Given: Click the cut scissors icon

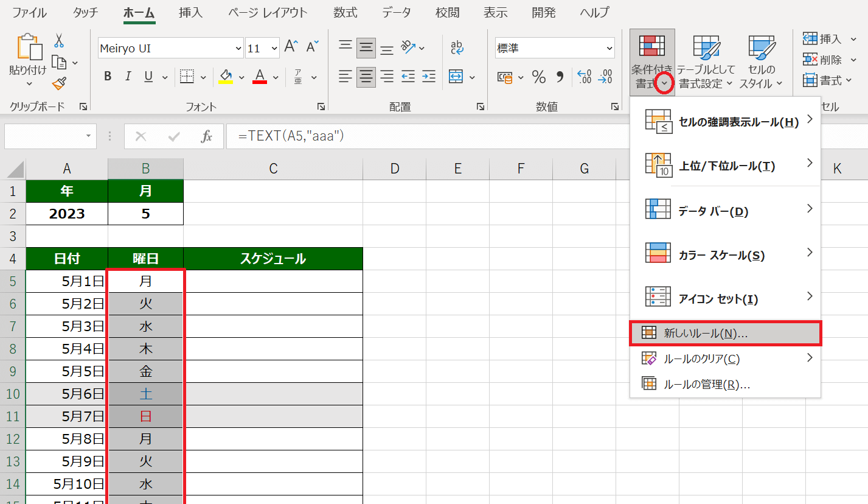Looking at the screenshot, I should [59, 41].
